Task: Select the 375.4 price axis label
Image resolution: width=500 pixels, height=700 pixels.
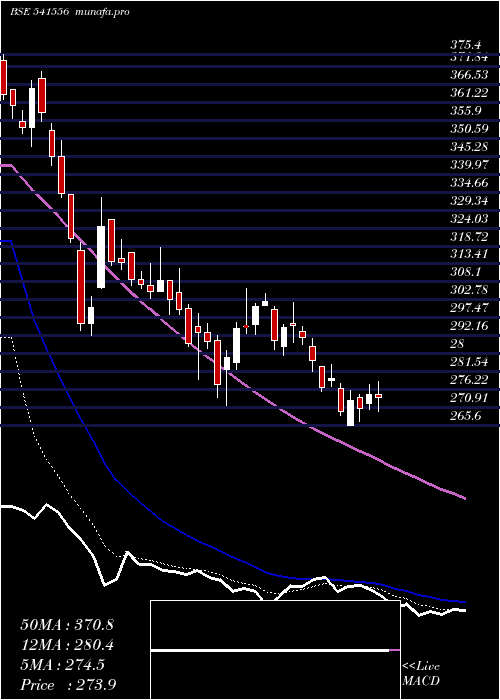Action: [x=466, y=45]
